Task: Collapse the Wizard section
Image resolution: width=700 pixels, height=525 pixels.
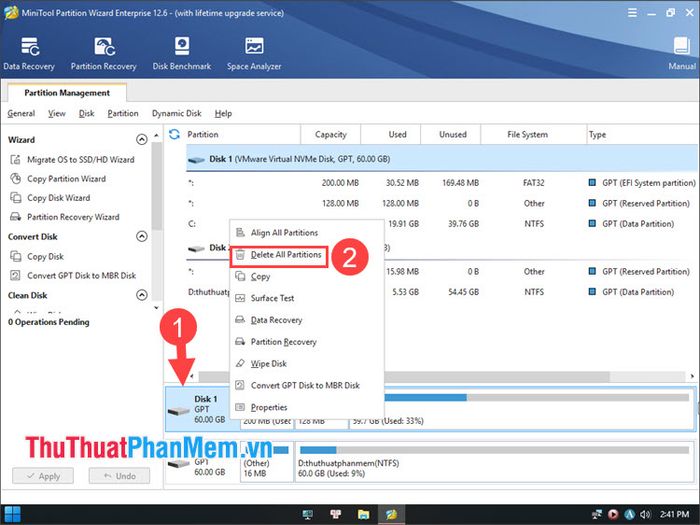Action: (x=142, y=140)
